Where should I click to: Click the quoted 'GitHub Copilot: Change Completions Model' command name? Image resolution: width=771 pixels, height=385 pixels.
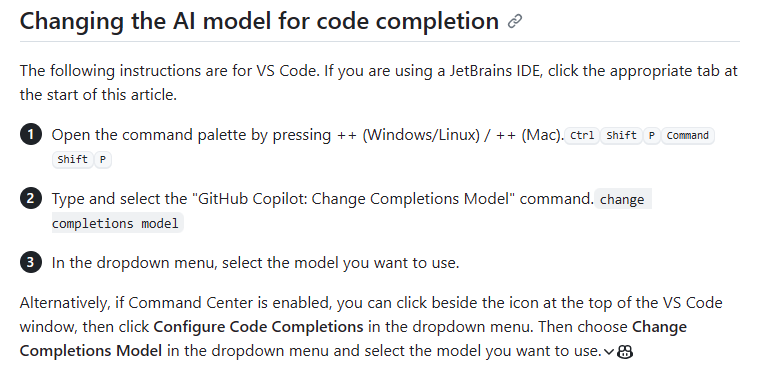click(x=353, y=199)
